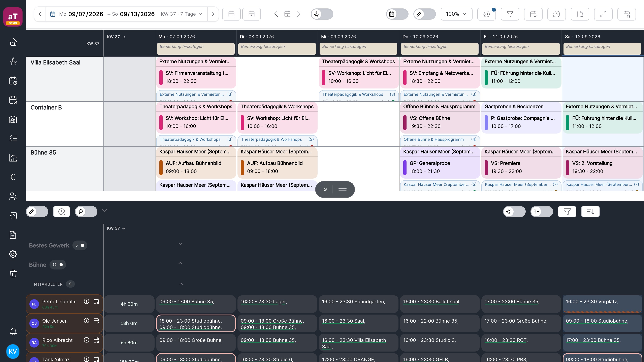
Task: Click the sort order button in lower toolbar
Action: coord(590,212)
